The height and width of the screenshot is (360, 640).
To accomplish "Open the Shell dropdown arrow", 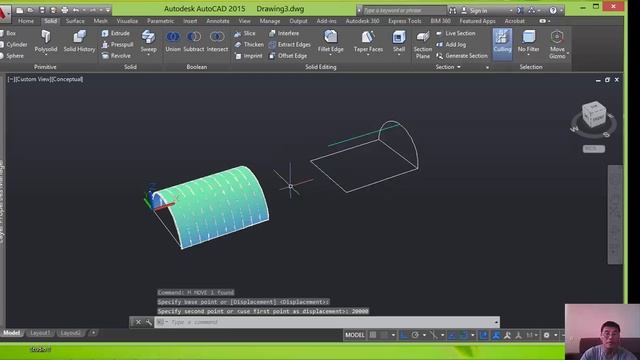I will tap(399, 54).
